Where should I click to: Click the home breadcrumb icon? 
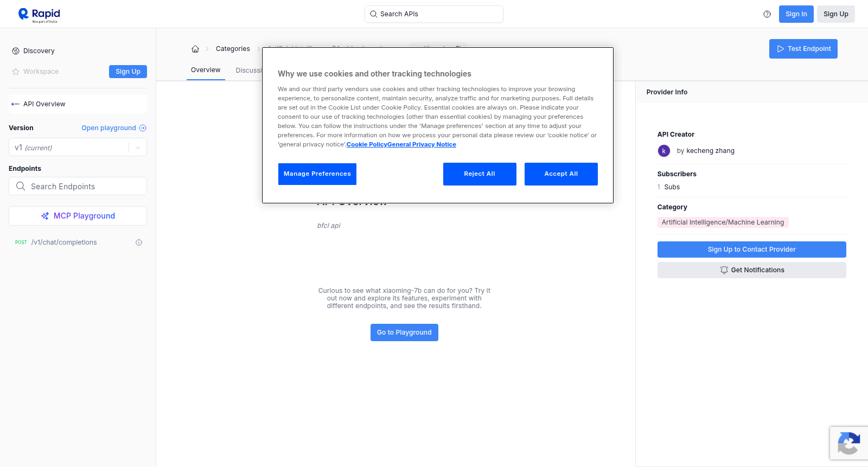coord(195,49)
